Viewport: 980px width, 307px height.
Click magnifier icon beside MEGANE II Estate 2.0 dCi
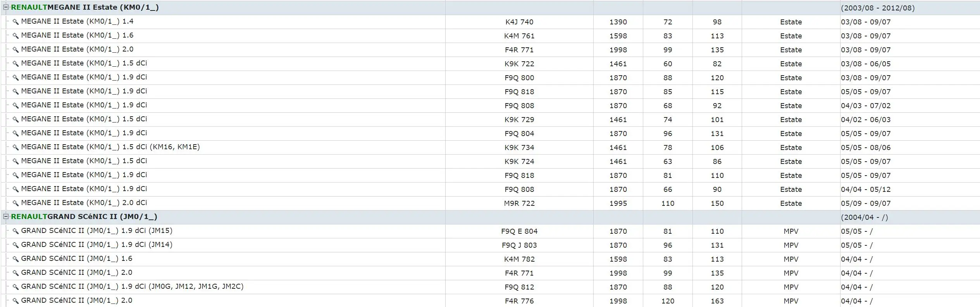coord(16,203)
